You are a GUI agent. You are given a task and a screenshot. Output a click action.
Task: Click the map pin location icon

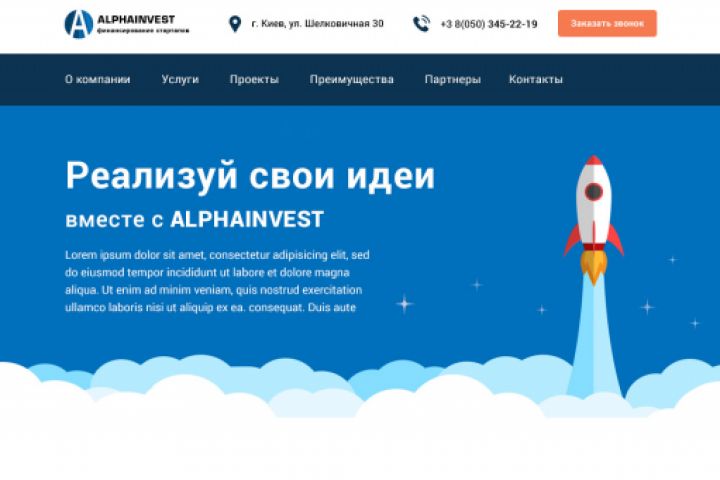pos(235,24)
